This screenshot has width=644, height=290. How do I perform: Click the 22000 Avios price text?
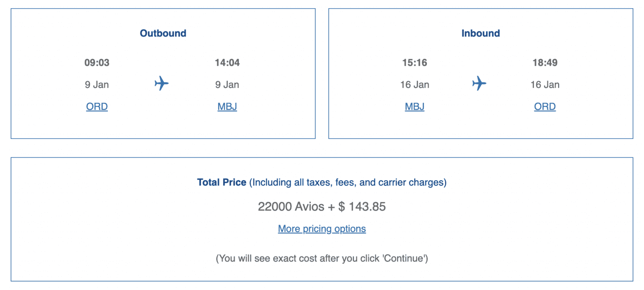tap(322, 206)
